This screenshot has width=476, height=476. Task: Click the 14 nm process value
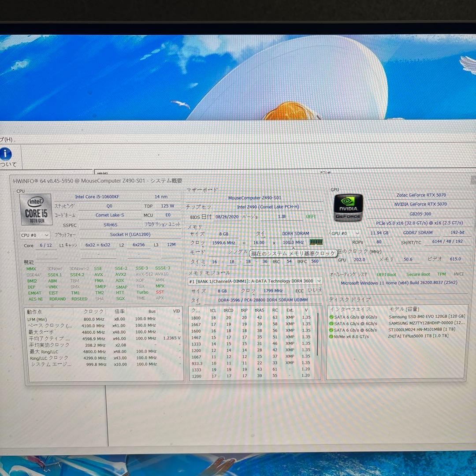click(x=161, y=197)
